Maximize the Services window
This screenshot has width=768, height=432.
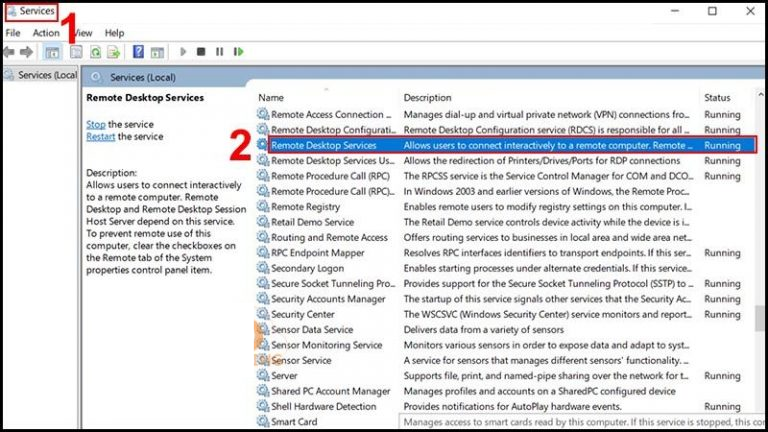point(712,11)
